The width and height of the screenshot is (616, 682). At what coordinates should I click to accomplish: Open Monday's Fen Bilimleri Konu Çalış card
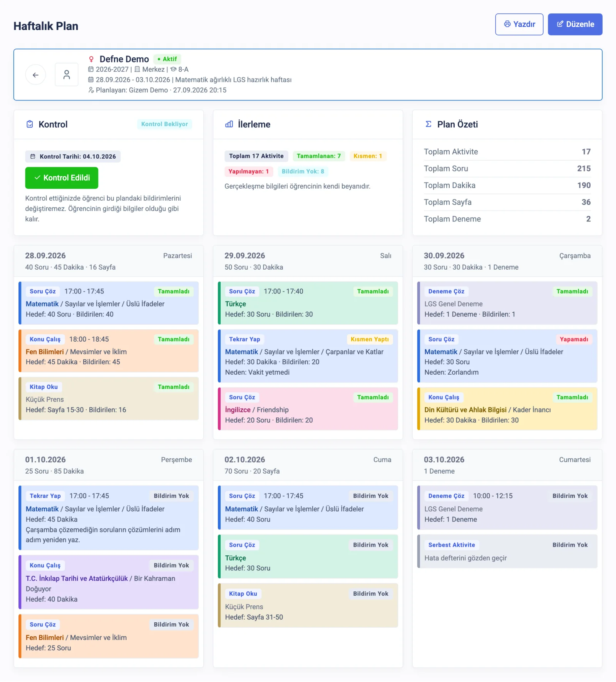109,350
